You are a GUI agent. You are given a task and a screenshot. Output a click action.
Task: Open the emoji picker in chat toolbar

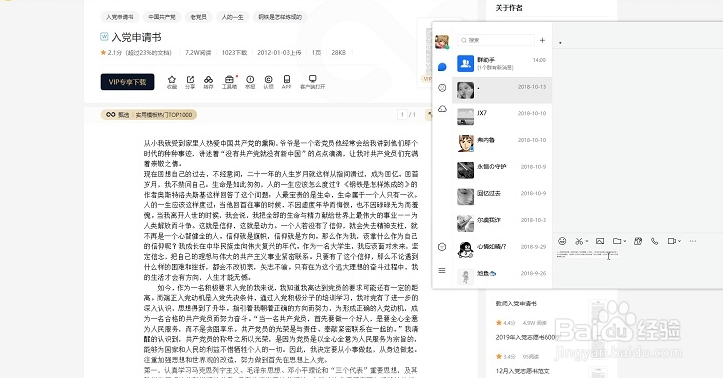coord(562,241)
